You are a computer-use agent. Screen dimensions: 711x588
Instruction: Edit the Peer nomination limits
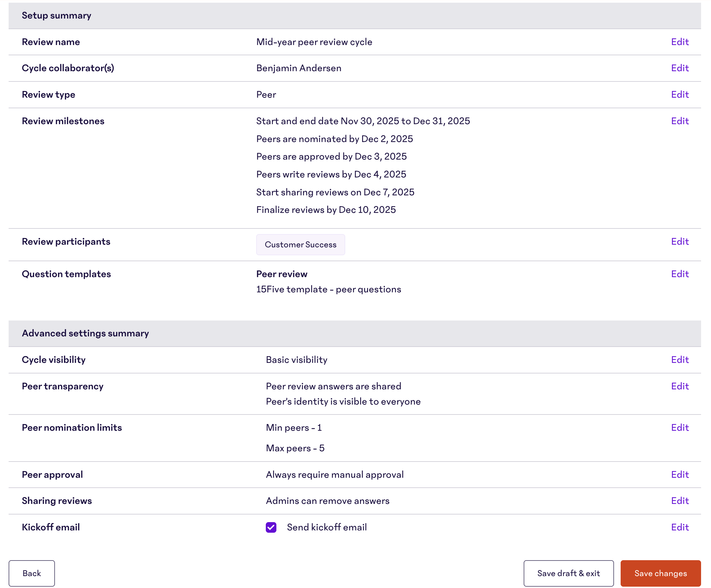click(x=680, y=427)
